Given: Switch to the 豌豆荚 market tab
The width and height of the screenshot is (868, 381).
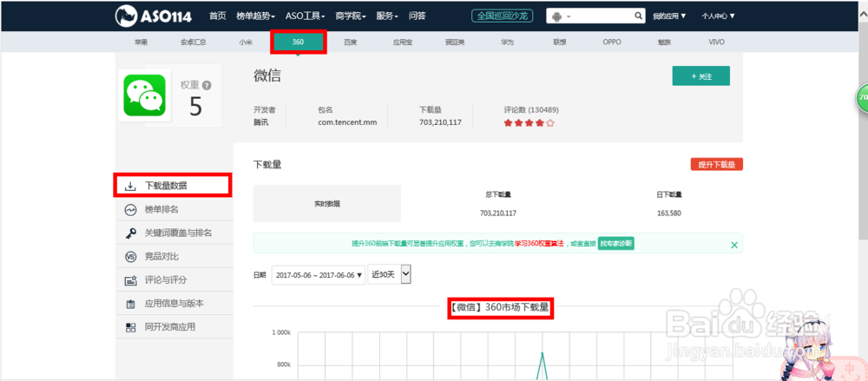Looking at the screenshot, I should 455,42.
